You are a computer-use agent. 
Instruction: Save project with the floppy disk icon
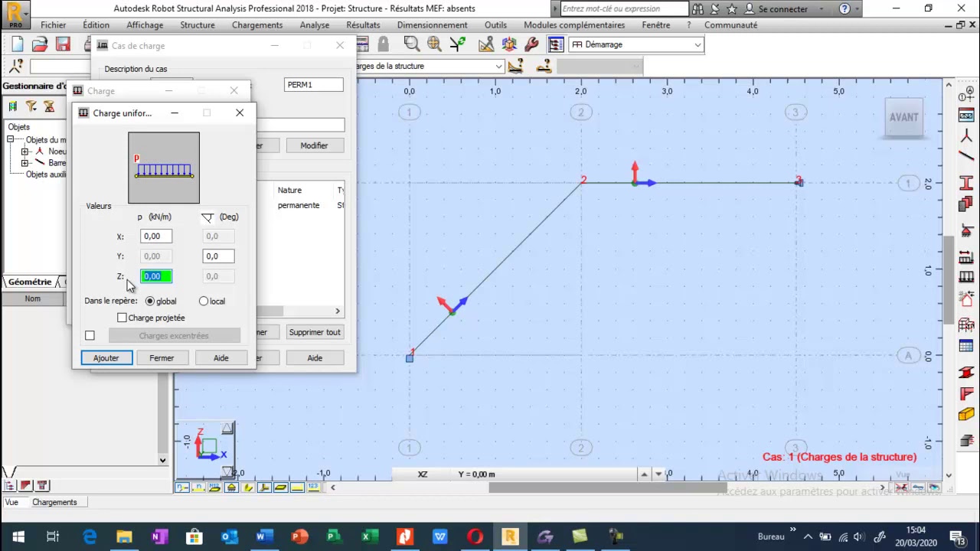pos(63,45)
